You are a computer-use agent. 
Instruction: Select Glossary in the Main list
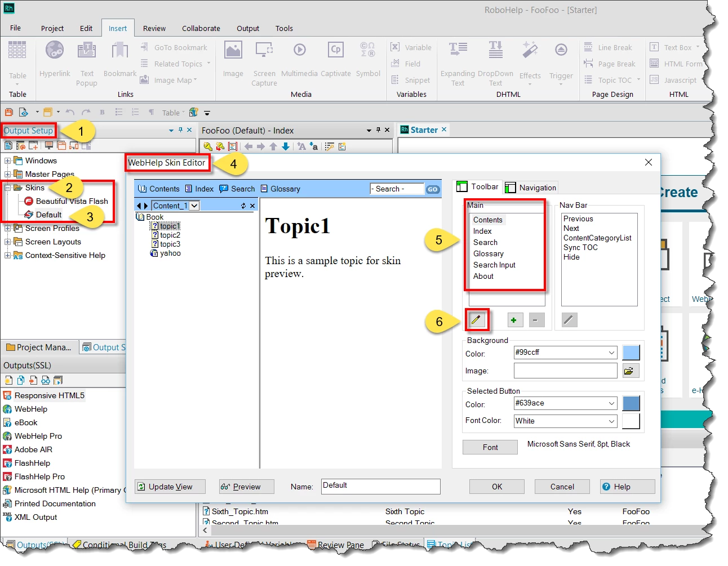point(489,253)
